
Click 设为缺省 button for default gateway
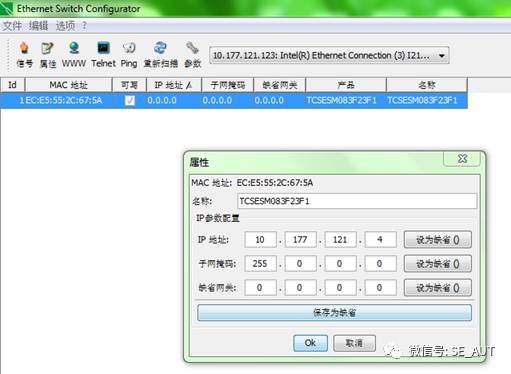(438, 288)
